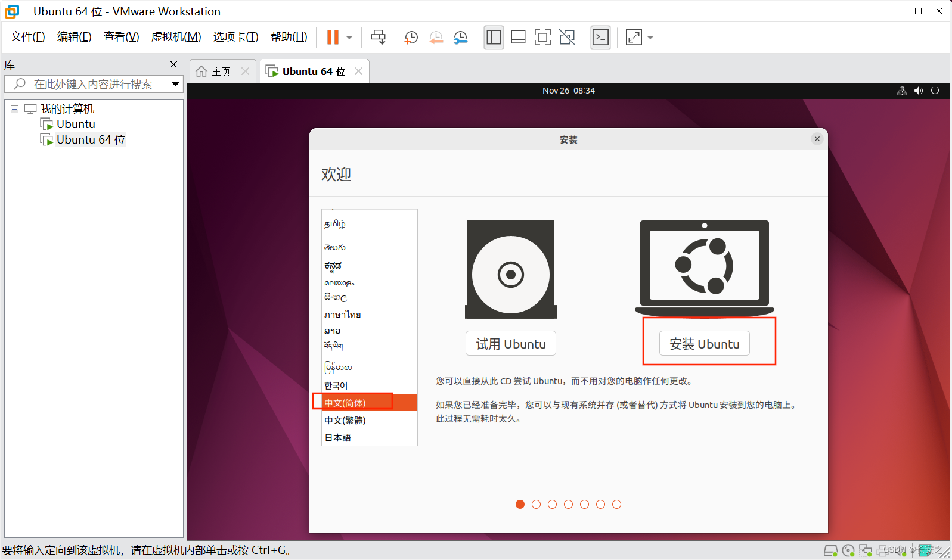Select Ubuntu 64 位 in library tree
This screenshot has width=952, height=560.
coord(91,139)
